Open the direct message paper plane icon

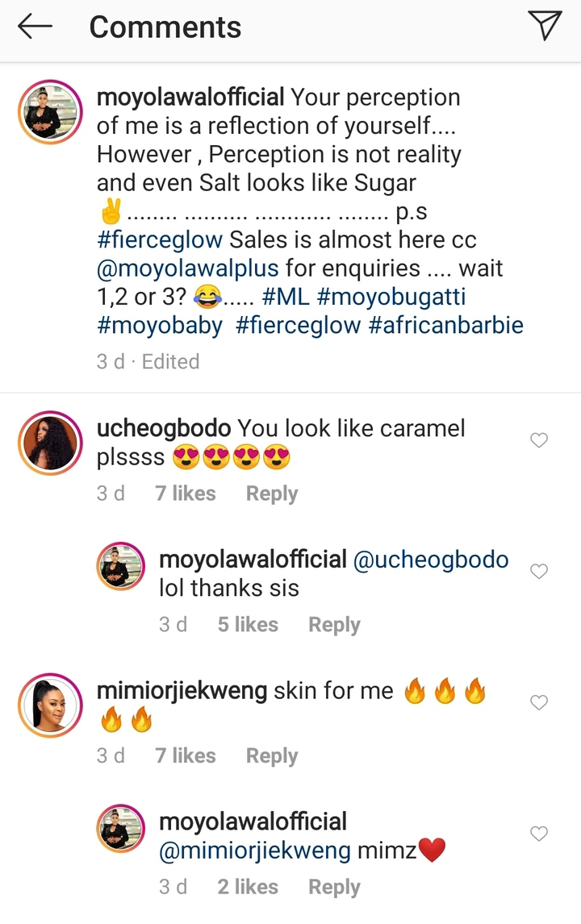point(544,27)
